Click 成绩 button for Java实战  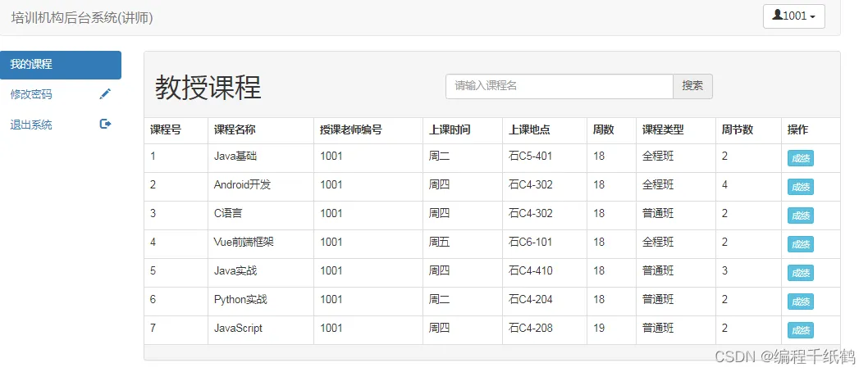[x=801, y=273]
